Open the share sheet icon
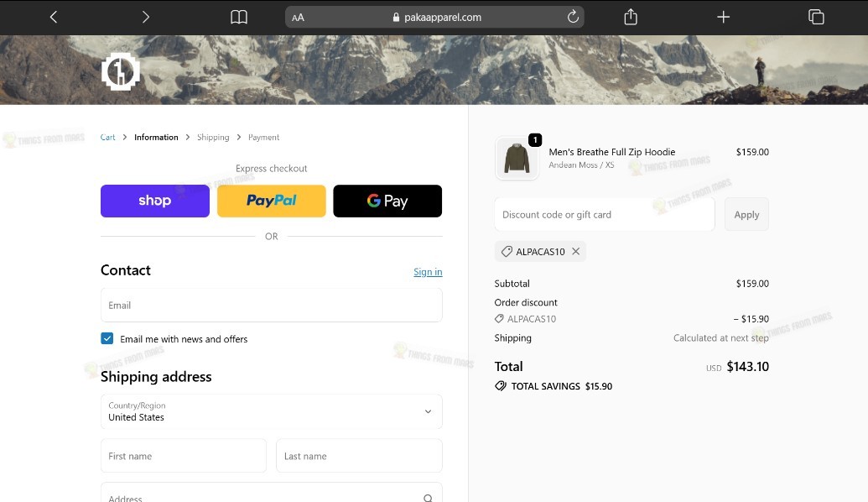Screen dimensions: 868x502 click(x=631, y=17)
